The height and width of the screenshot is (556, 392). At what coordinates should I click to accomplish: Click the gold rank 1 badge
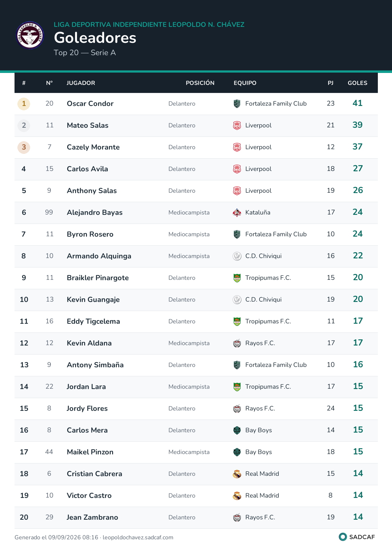click(24, 104)
